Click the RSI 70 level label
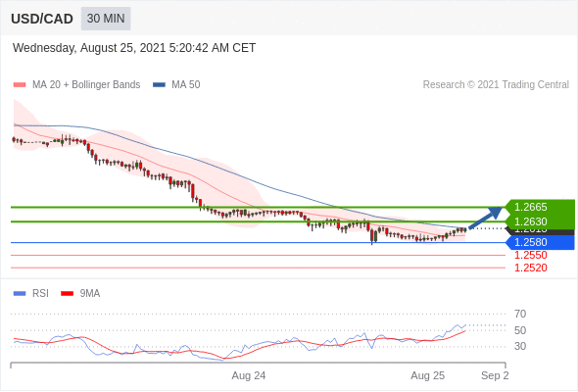This screenshot has height=392, width=578. [520, 315]
